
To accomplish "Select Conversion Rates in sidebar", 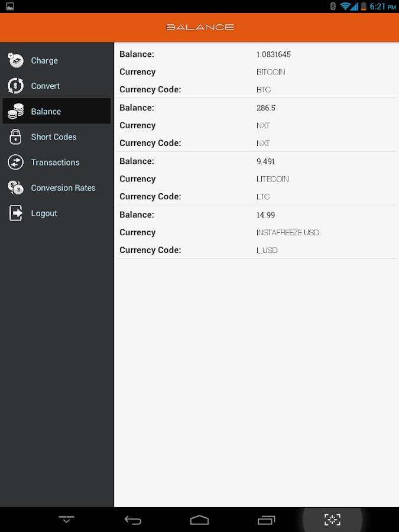I will pyautogui.click(x=63, y=188).
